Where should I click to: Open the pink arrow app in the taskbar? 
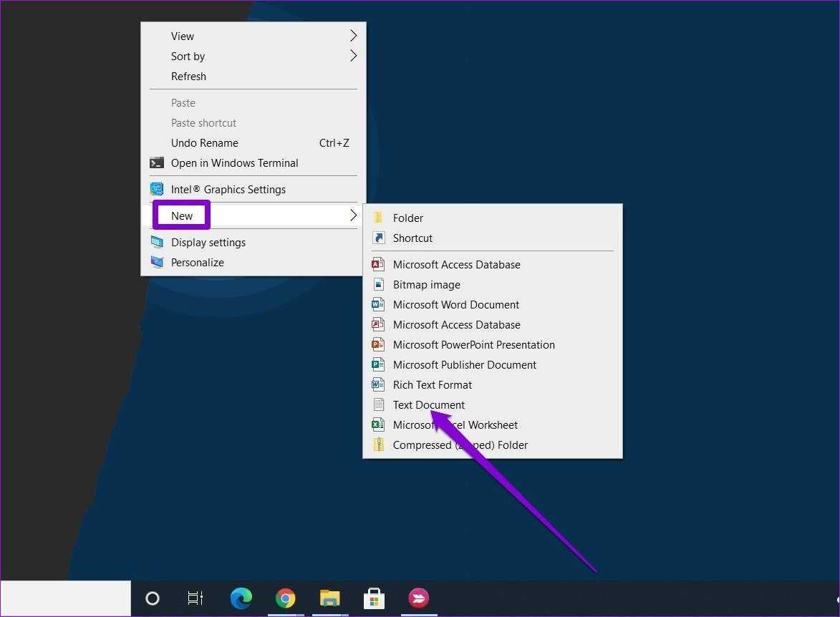[x=418, y=598]
